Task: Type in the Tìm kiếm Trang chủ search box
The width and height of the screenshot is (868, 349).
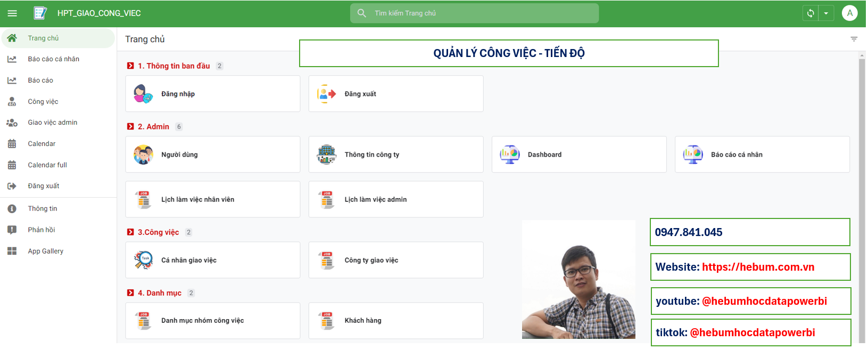Action: (x=479, y=13)
